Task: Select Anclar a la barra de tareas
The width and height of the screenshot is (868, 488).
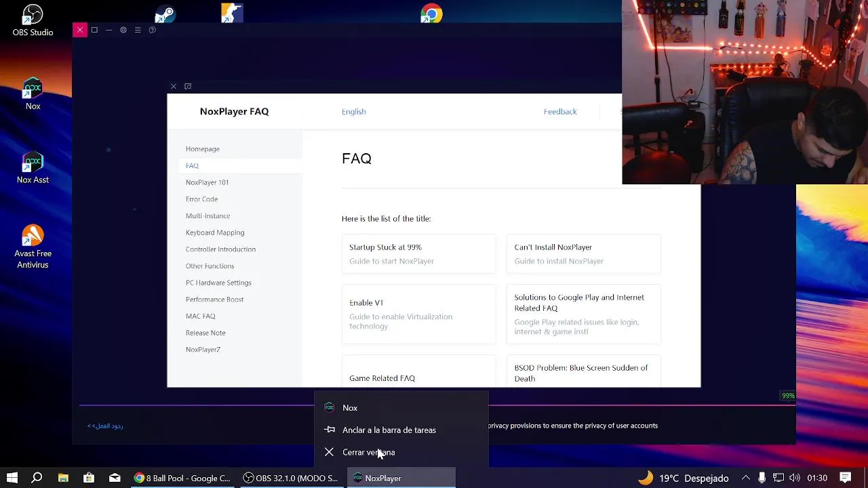Action: [401, 430]
